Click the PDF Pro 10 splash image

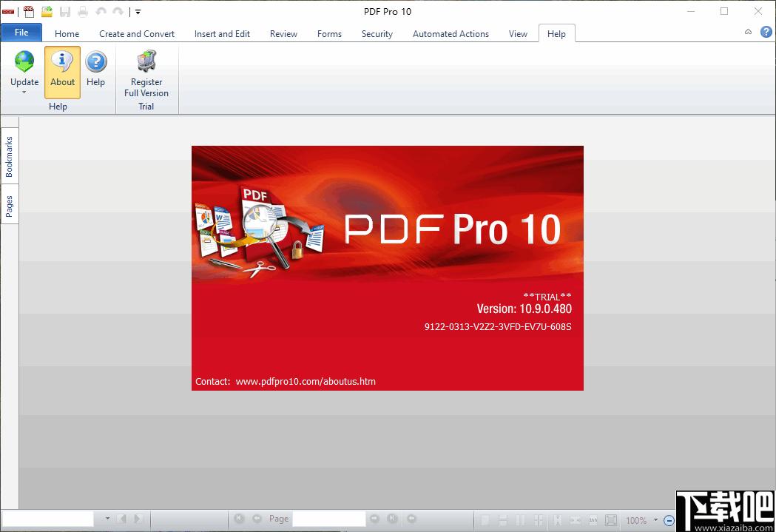(x=387, y=268)
